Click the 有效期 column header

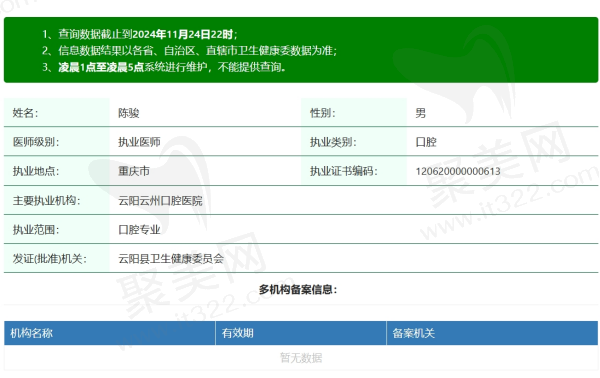[301, 333]
